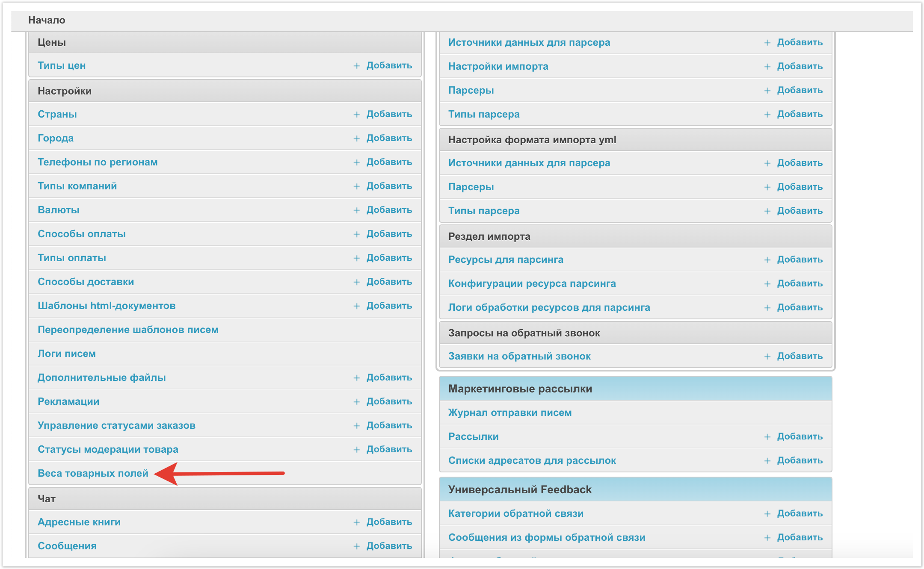Image resolution: width=924 pixels, height=569 pixels.
Task: Go to Журнал отправки писем
Action: tap(510, 413)
